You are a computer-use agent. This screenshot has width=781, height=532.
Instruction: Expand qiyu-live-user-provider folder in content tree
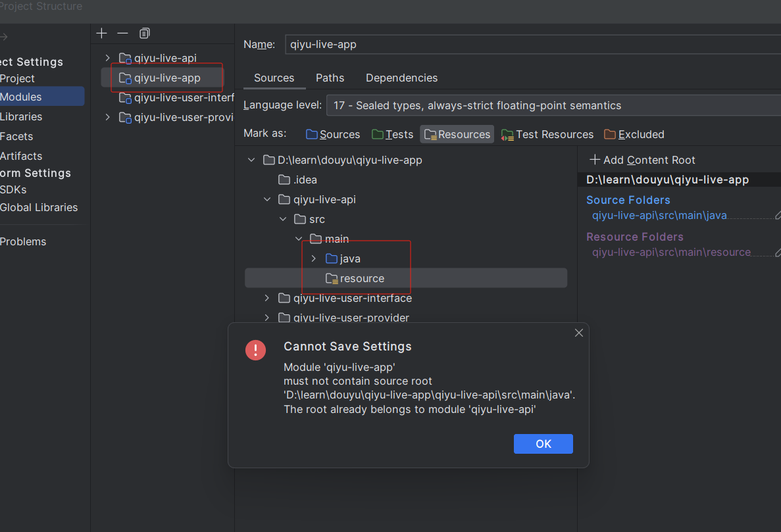click(x=268, y=318)
